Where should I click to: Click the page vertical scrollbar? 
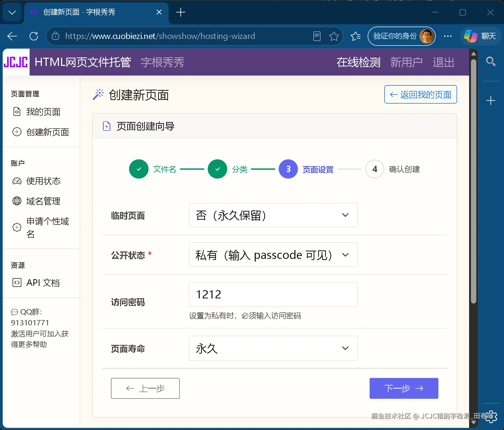click(x=474, y=182)
